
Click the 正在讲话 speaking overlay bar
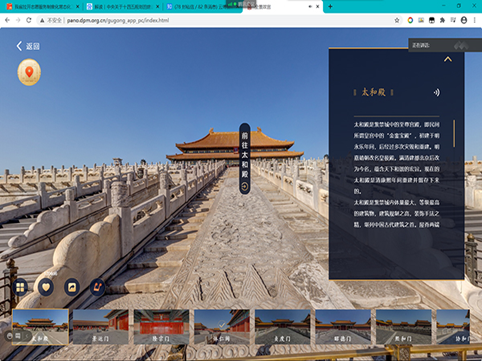coord(445,45)
